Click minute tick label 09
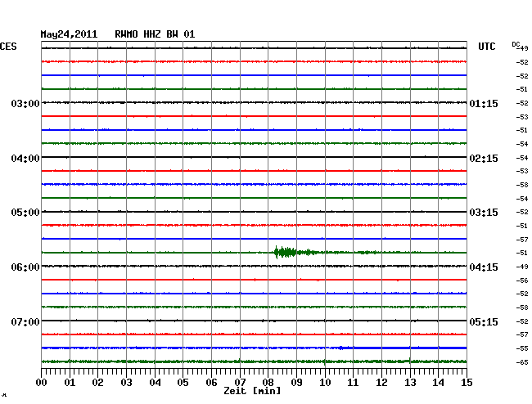Image resolution: width=532 pixels, height=404 pixels. (x=296, y=382)
